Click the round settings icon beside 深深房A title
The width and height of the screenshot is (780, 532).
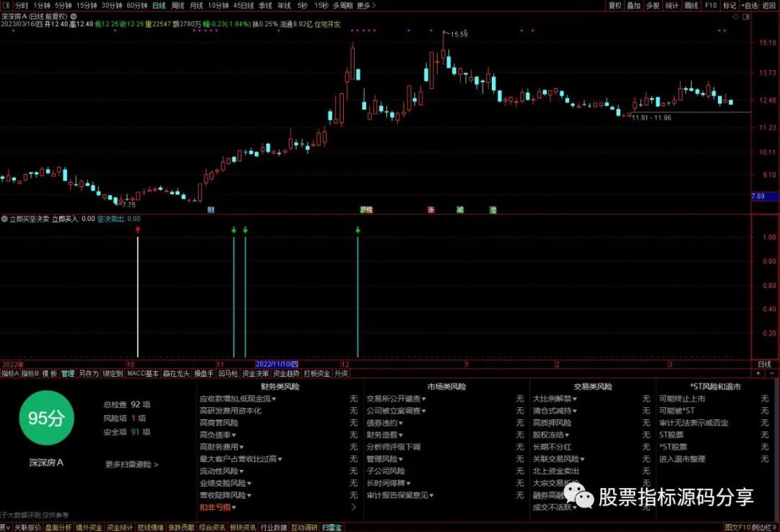point(74,17)
